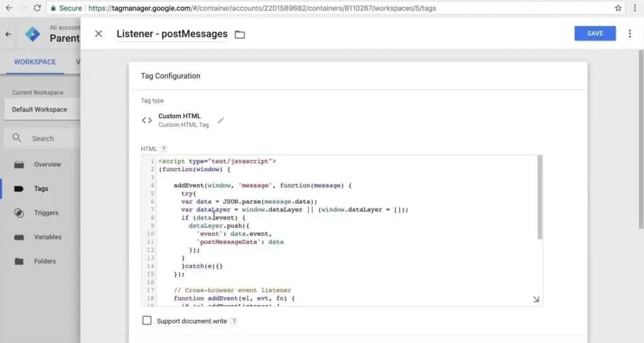Image resolution: width=644 pixels, height=343 pixels.
Task: Open the HTML help question mark
Action: coord(164,149)
